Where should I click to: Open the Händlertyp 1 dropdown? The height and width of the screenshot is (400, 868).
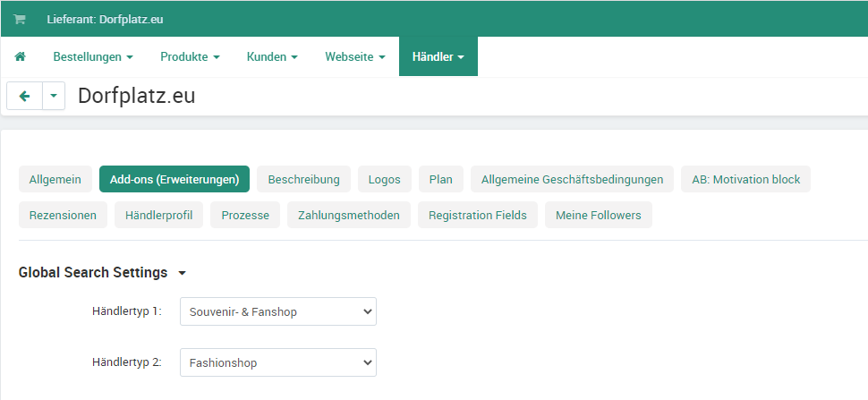pyautogui.click(x=278, y=311)
